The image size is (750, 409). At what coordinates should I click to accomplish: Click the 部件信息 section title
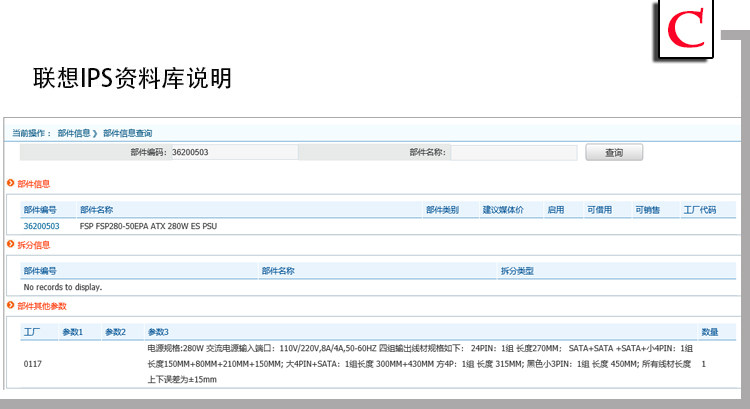pos(33,184)
